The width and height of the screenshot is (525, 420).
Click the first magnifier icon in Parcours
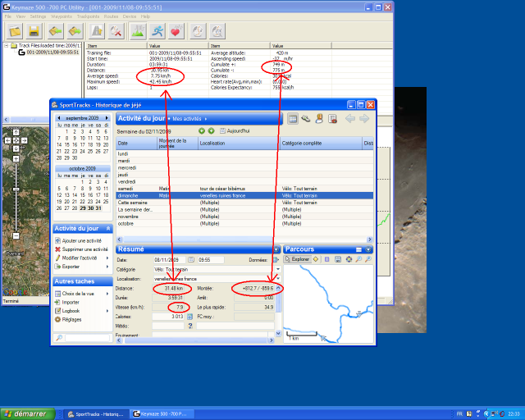click(358, 259)
